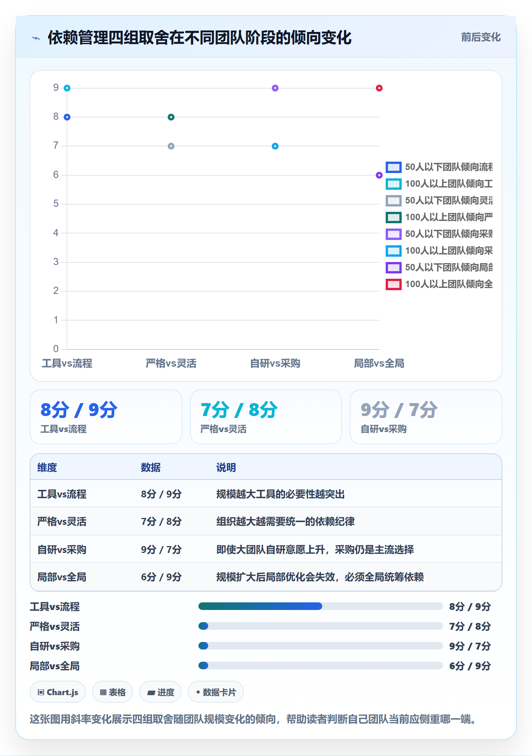
Task: Click the blue data point at 8 for 工具vs流程
Action: coord(67,117)
